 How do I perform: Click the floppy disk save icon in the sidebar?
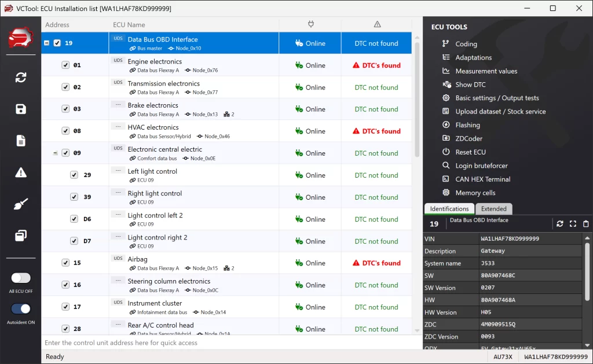(21, 109)
